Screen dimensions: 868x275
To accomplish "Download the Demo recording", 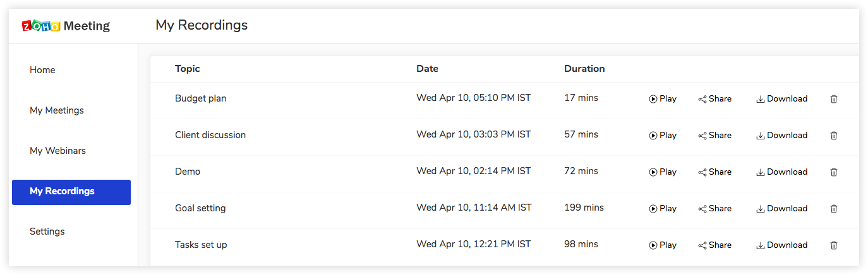I will [x=781, y=172].
